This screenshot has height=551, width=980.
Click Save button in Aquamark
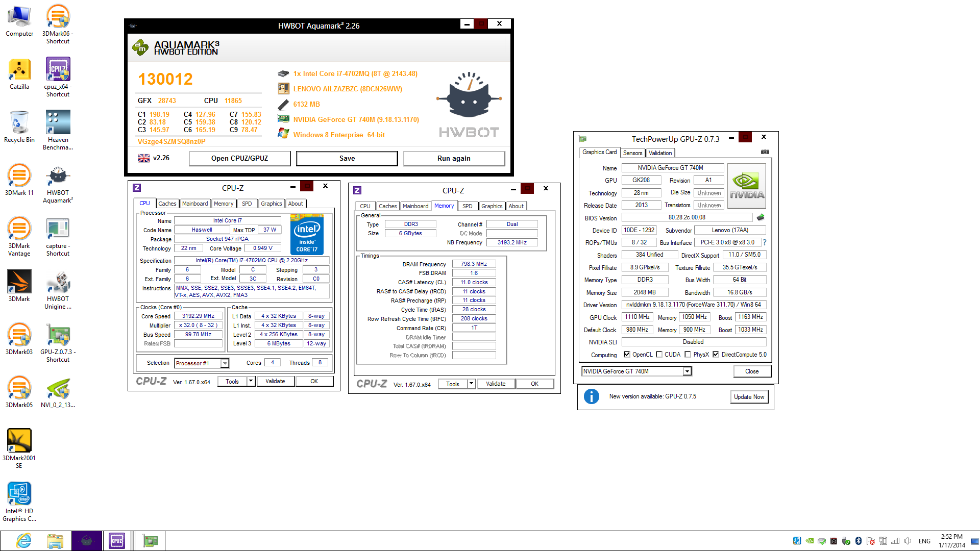347,158
